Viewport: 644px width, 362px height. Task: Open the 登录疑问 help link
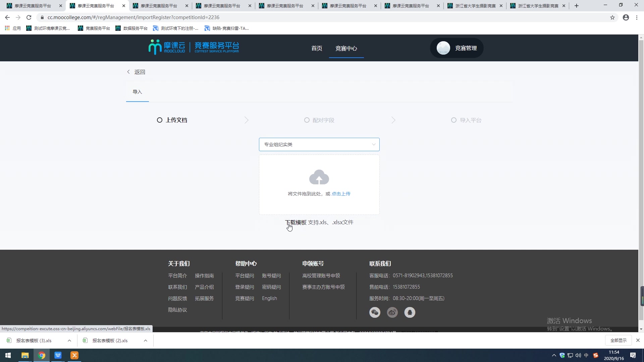245,287
